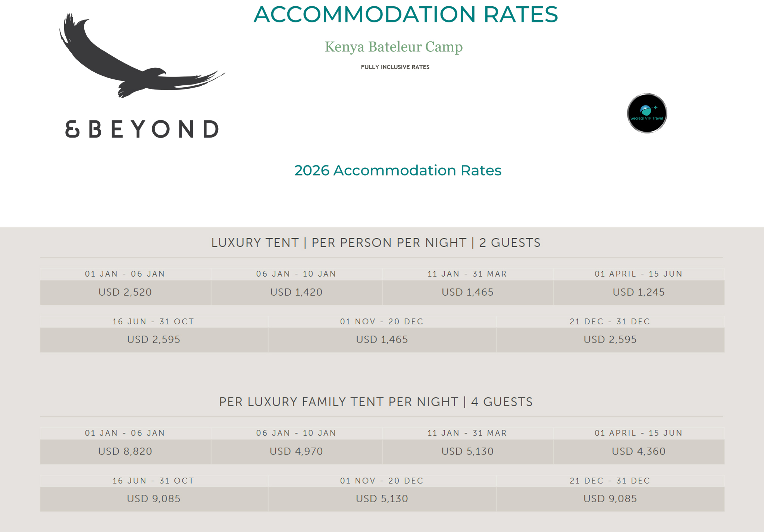The width and height of the screenshot is (764, 532).
Task: Pick the USD 1,420 rate cell
Action: pos(296,292)
